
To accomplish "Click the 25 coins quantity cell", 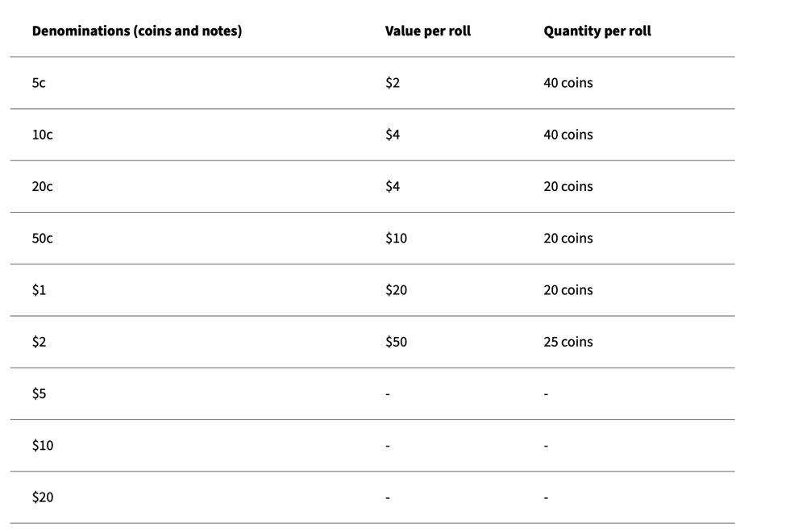I will pos(568,342).
